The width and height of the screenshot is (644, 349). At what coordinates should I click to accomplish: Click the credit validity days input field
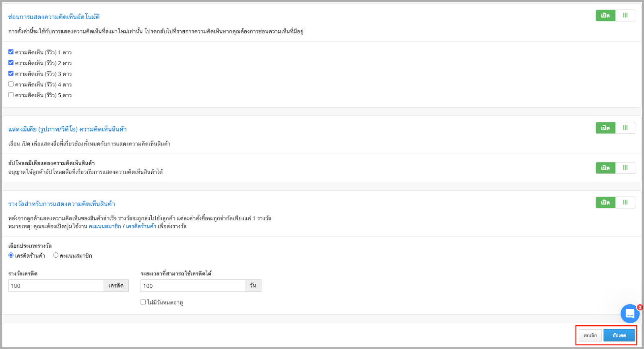(x=192, y=286)
